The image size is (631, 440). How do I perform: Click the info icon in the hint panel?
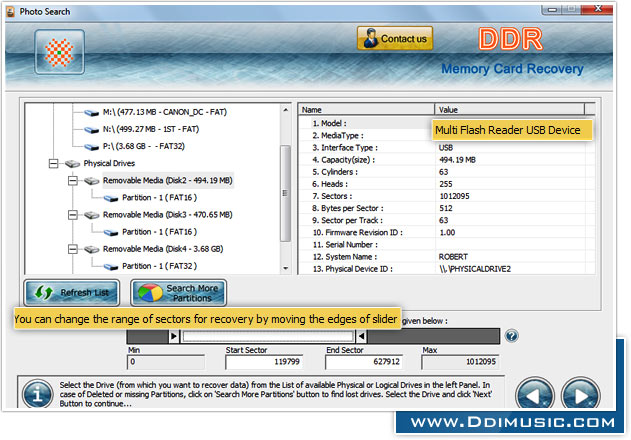(x=38, y=394)
